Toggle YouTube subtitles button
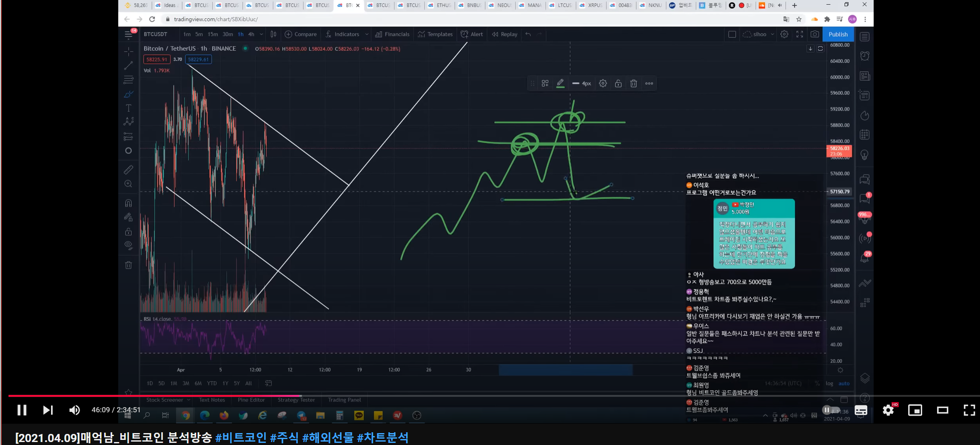 pos(861,410)
